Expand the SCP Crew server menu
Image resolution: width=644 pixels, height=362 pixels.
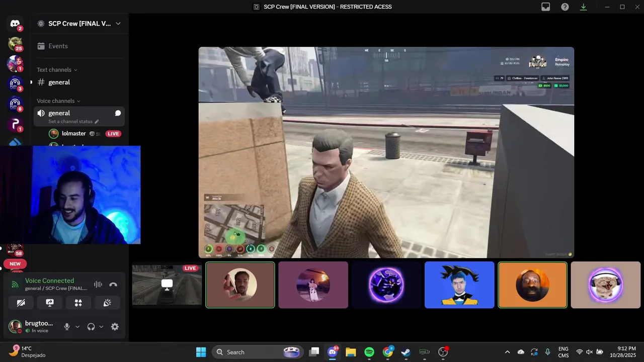click(x=118, y=24)
